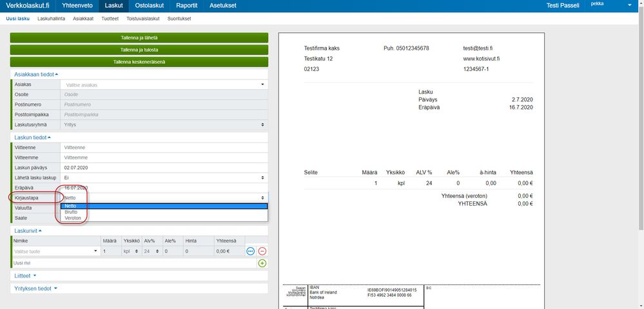This screenshot has height=309, width=644.
Task: Remove invoice row with red minus icon
Action: click(262, 251)
